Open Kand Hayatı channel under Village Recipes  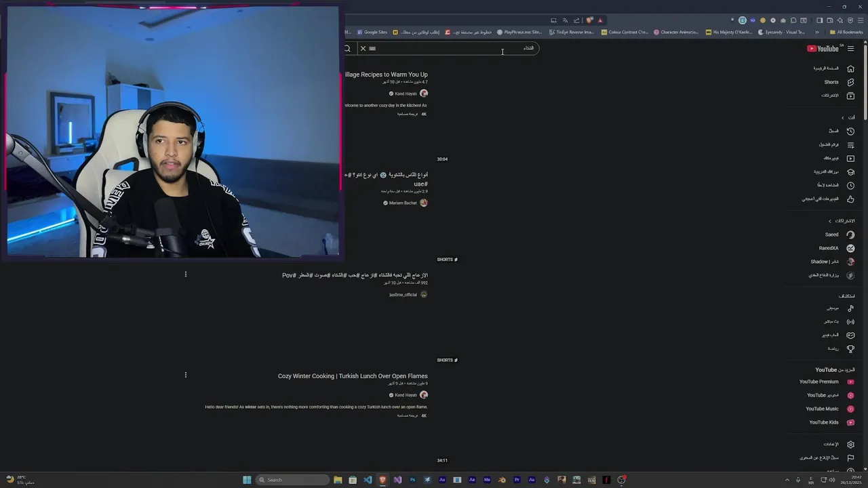(406, 94)
